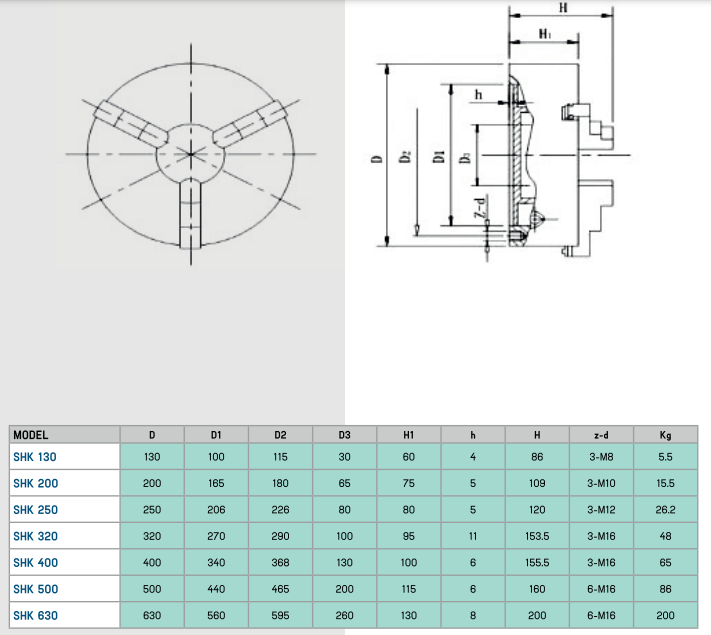Select D2 value 465 for SHK 500
This screenshot has width=711, height=635.
280,589
